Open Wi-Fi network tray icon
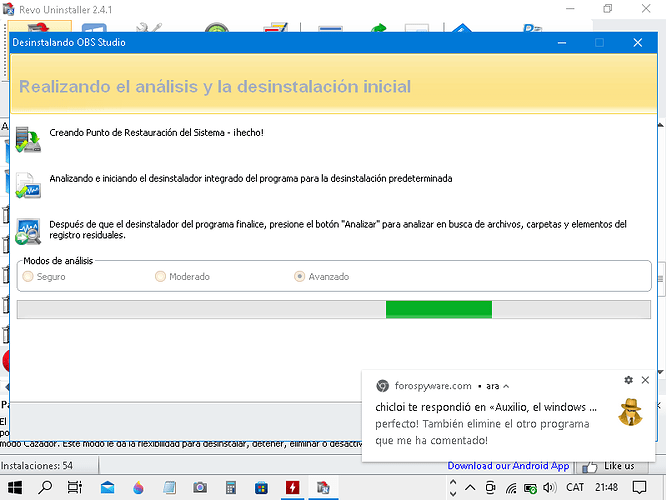 point(511,488)
